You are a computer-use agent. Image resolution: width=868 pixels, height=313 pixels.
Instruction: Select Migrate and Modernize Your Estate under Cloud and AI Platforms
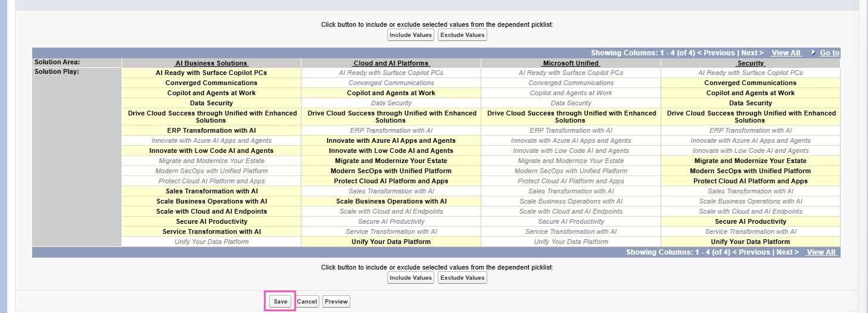[x=391, y=161]
